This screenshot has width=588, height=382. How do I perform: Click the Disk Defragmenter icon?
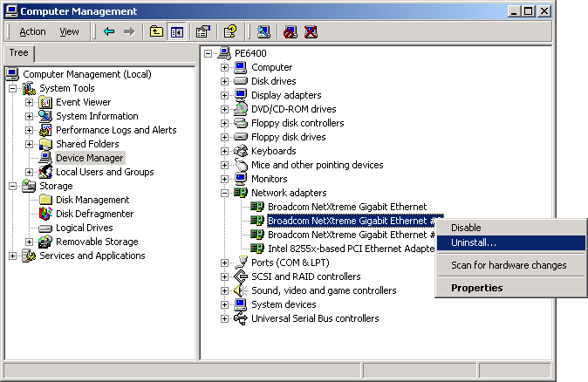45,214
